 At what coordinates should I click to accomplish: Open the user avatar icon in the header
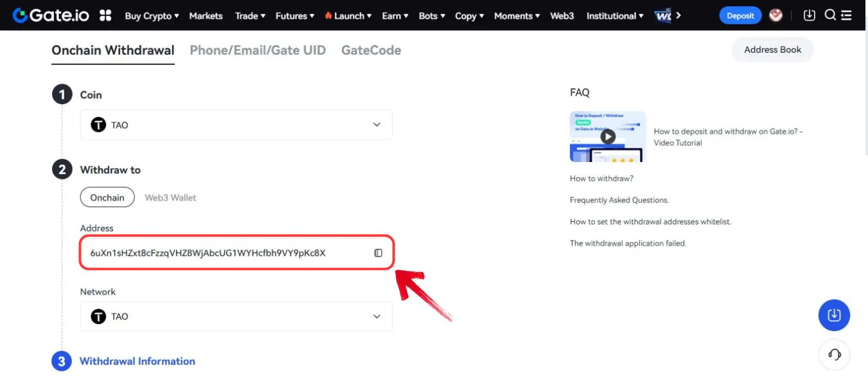click(775, 15)
